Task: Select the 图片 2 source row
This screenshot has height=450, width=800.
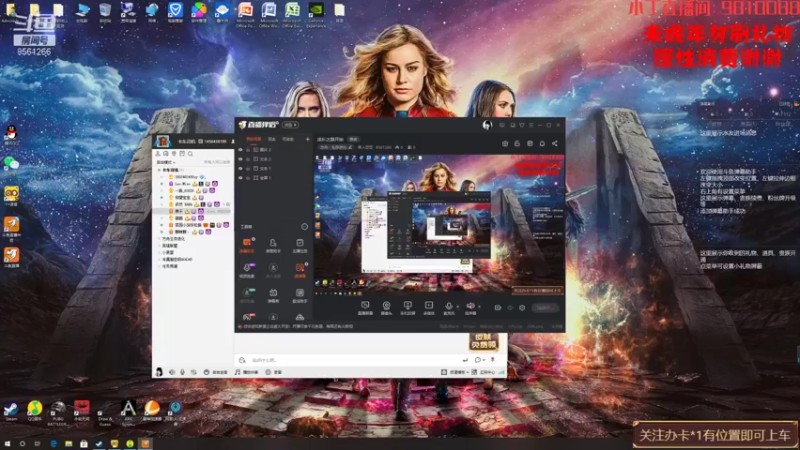Action: click(273, 150)
